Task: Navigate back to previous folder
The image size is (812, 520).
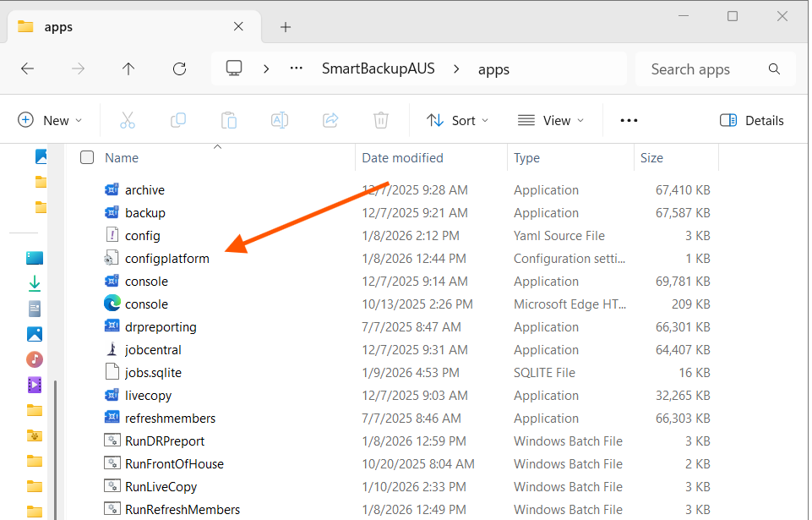Action: [27, 69]
